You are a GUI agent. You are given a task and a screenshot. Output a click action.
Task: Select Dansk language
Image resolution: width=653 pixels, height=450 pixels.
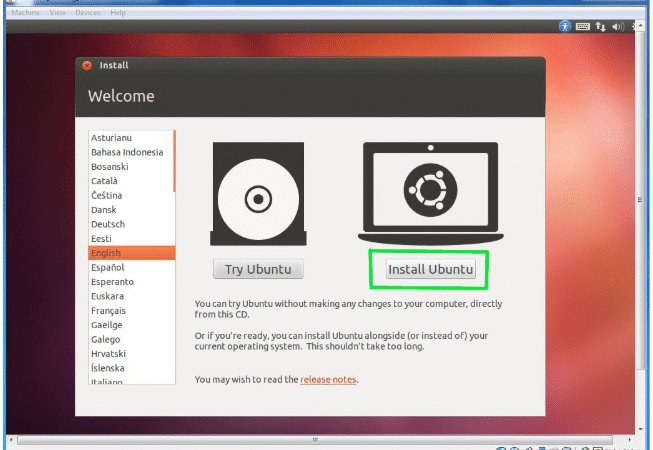(x=131, y=210)
